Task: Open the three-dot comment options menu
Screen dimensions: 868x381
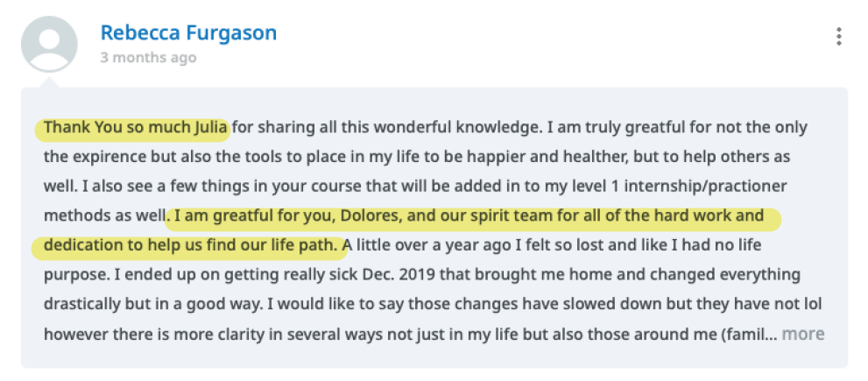Action: pyautogui.click(x=839, y=37)
